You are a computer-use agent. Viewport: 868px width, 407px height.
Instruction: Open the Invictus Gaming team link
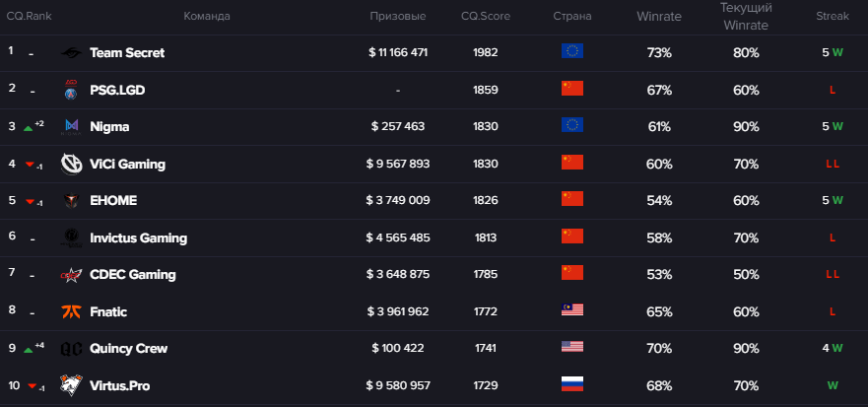(x=138, y=237)
